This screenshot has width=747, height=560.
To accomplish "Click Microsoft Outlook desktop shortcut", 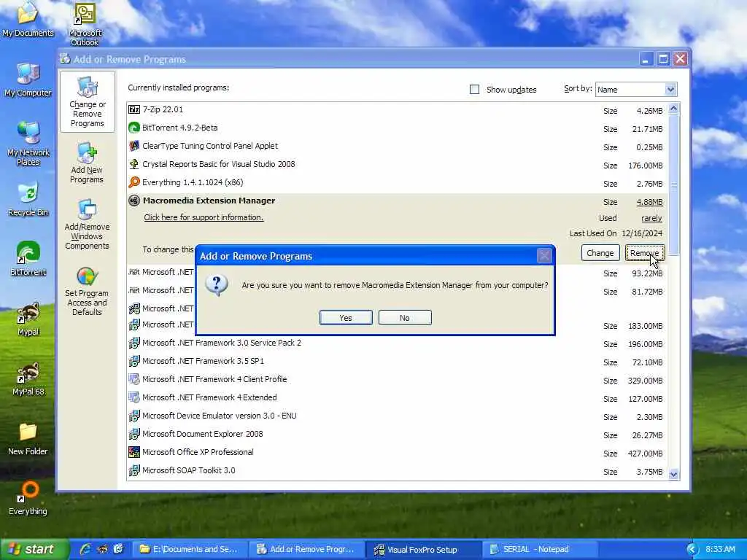I will point(85,24).
